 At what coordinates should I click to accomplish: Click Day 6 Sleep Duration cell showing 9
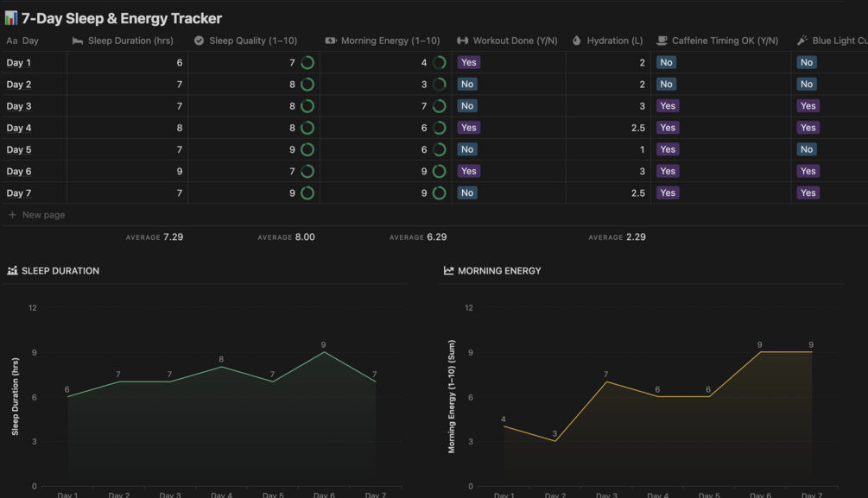127,172
